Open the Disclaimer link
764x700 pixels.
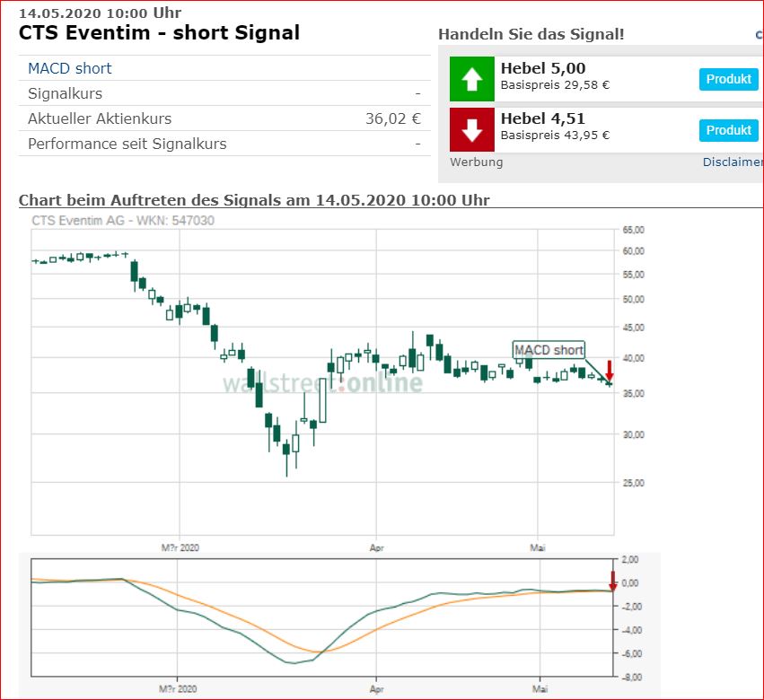(733, 162)
